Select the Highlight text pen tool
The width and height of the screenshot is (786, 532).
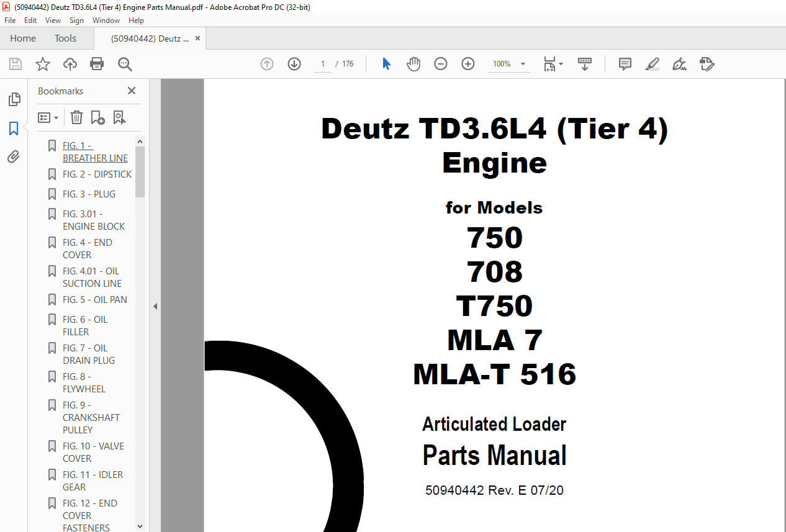[653, 64]
